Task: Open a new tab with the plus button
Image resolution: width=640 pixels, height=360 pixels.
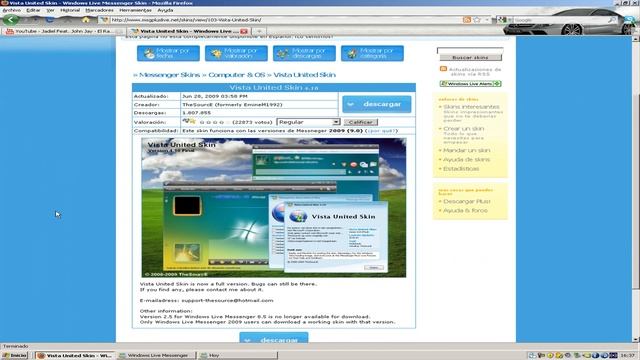Action: [x=259, y=31]
